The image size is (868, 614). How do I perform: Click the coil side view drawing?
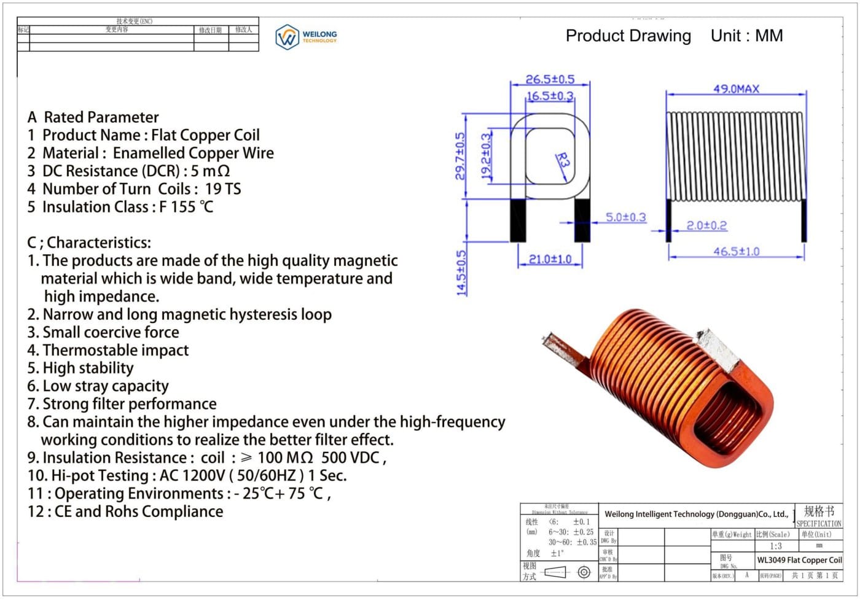pos(736,177)
